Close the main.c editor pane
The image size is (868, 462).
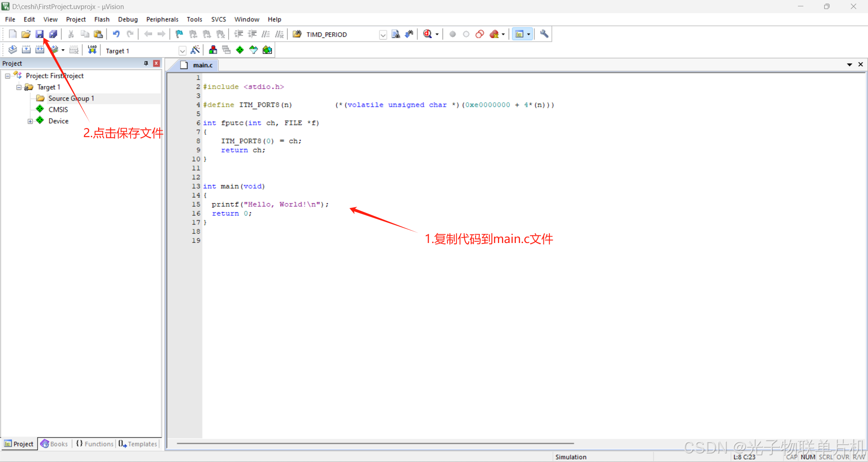[x=860, y=65]
